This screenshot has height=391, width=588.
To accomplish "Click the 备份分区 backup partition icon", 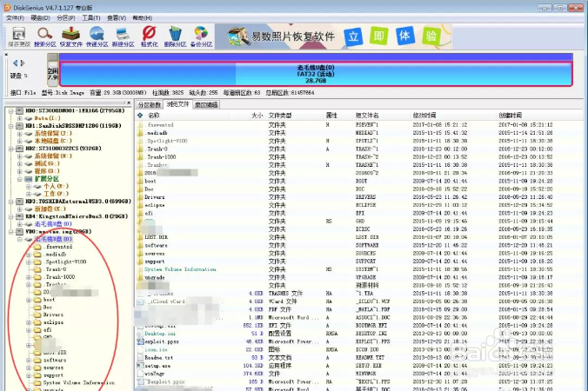I will click(201, 36).
